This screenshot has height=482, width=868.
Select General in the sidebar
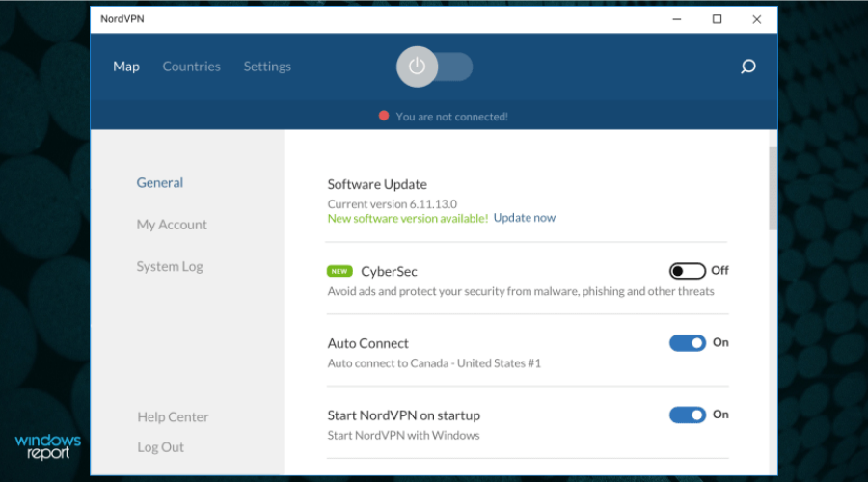click(160, 182)
